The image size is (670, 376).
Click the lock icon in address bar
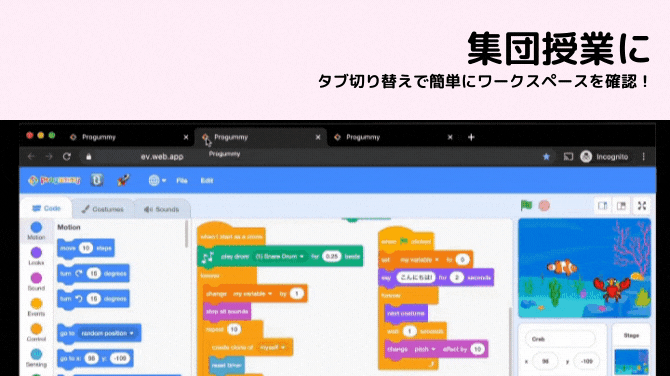[x=88, y=157]
